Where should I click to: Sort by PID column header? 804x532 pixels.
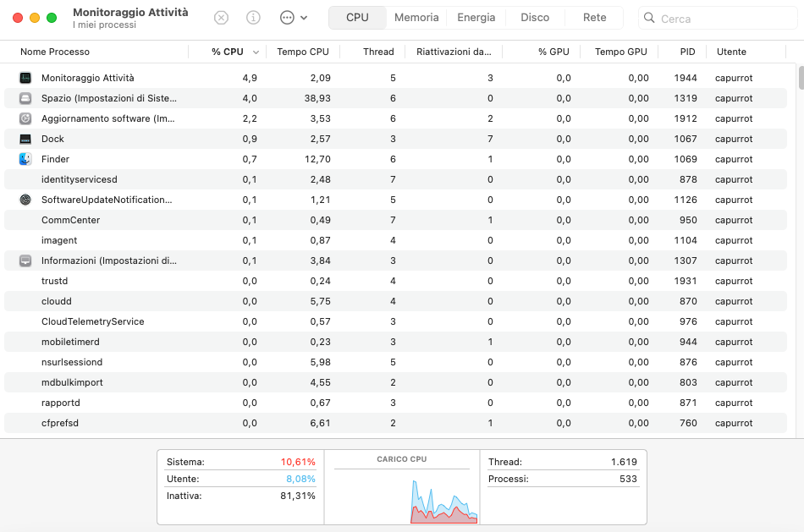[x=687, y=52]
